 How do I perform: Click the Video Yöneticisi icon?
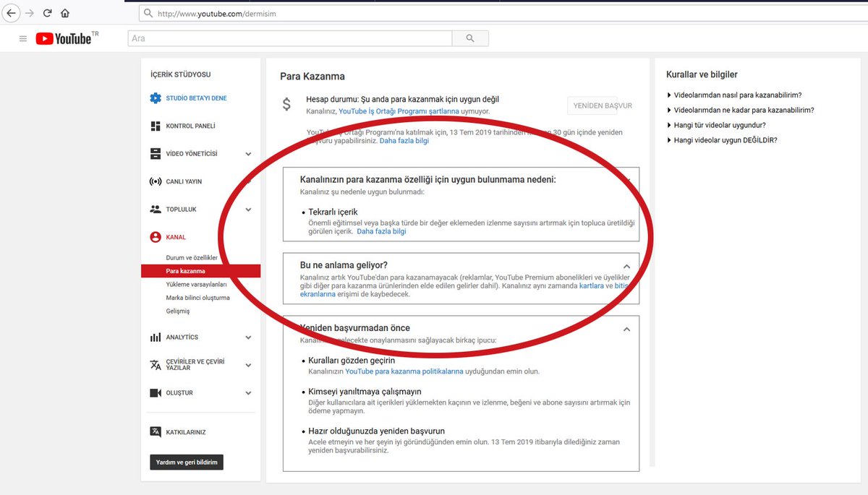[x=156, y=154]
